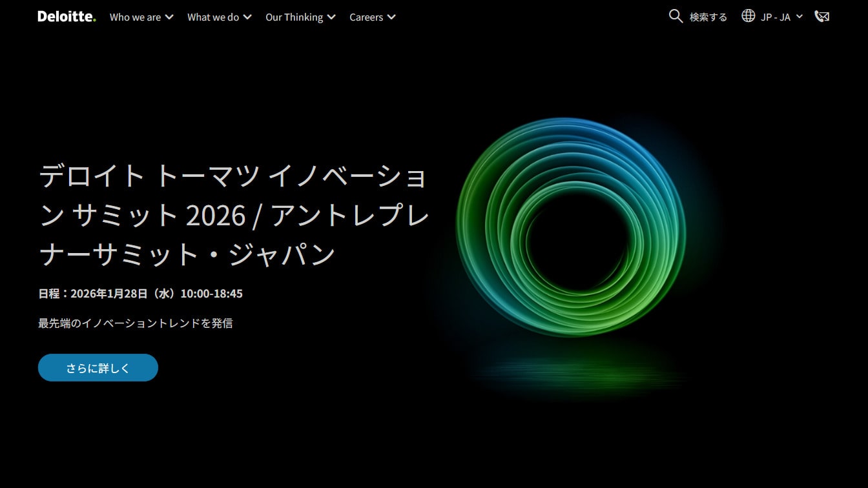The width and height of the screenshot is (868, 488).
Task: Select the Our Thinking menu label
Action: [294, 17]
